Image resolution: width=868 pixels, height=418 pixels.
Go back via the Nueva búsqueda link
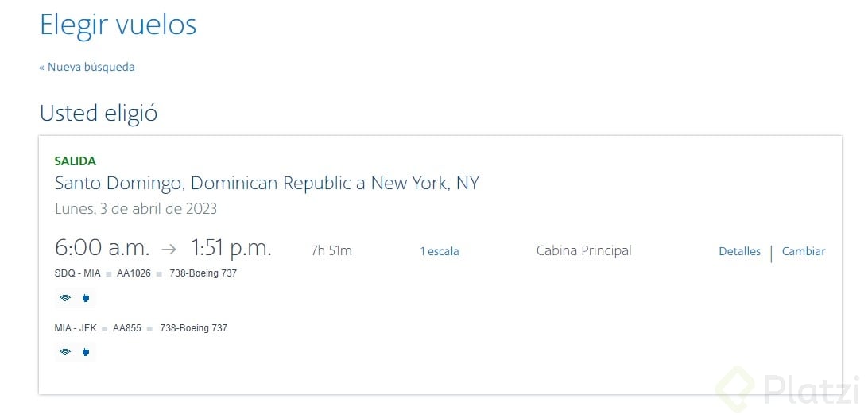pyautogui.click(x=87, y=67)
